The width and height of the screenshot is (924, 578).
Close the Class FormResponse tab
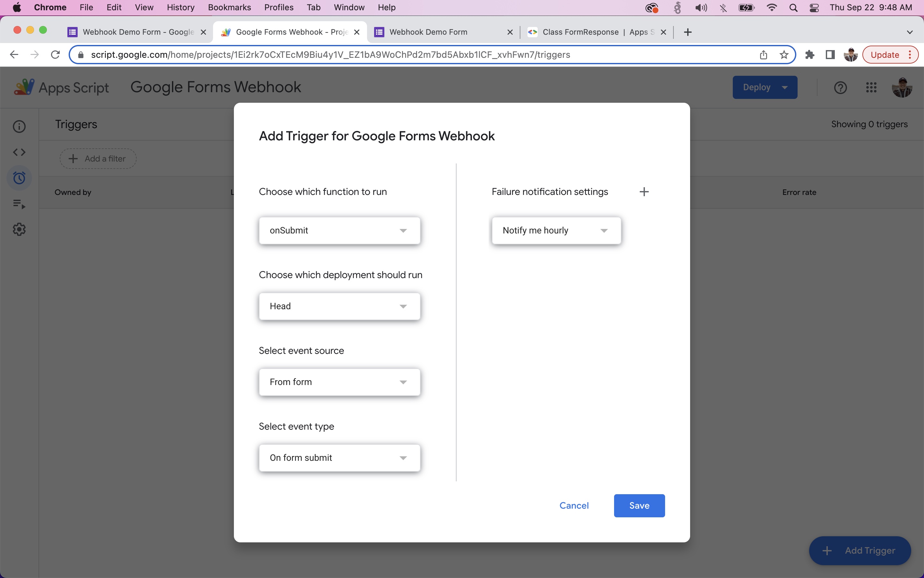pos(663,32)
